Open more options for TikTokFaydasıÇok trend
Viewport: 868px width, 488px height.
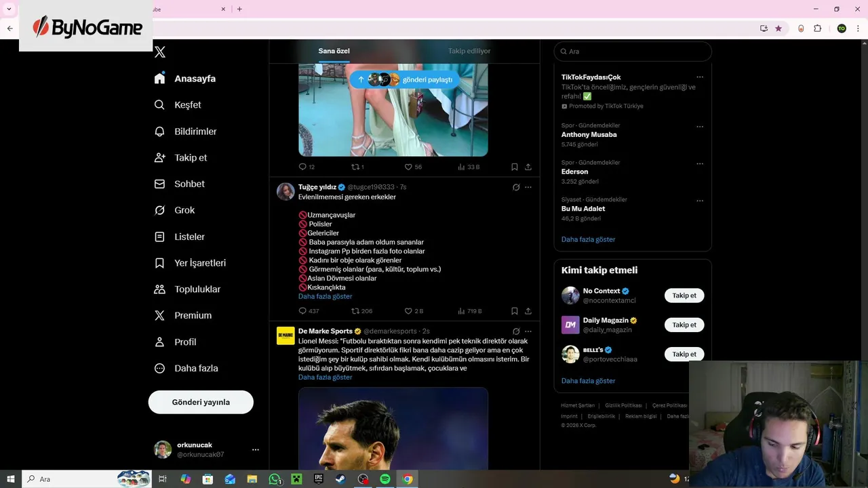[x=700, y=77]
